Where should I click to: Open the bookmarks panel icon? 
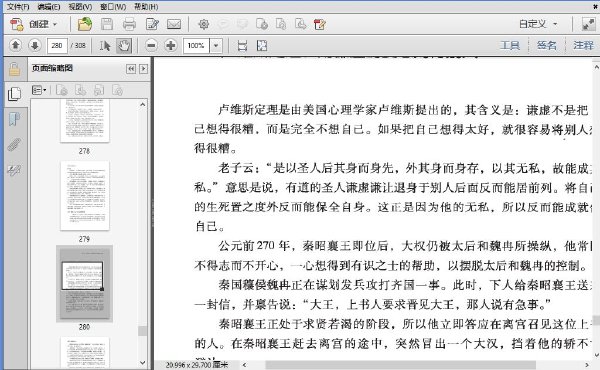click(14, 119)
